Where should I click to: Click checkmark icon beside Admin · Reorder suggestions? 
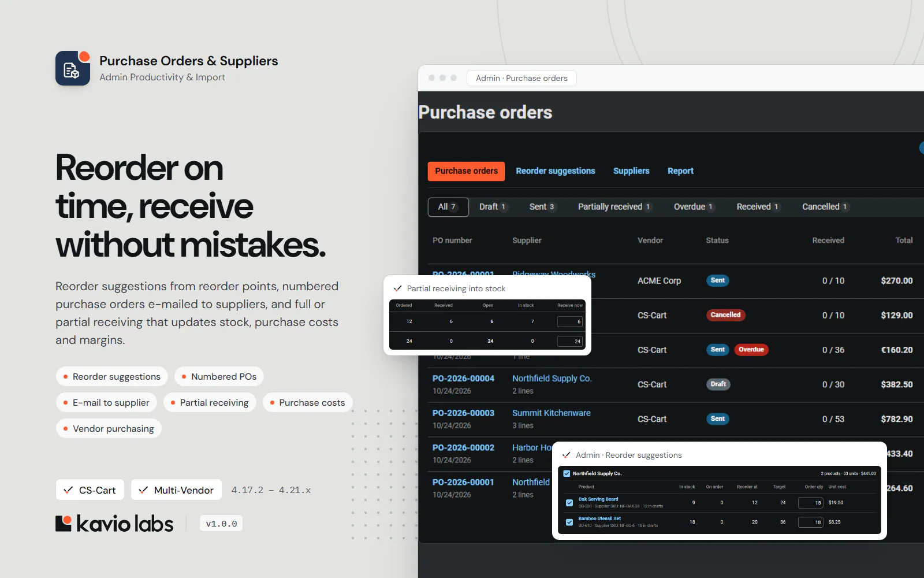[566, 455]
